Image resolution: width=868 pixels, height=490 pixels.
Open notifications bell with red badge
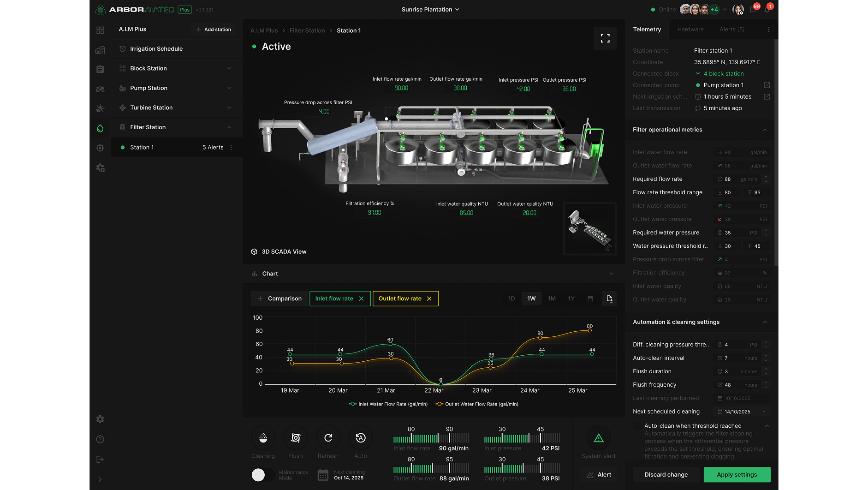point(767,9)
